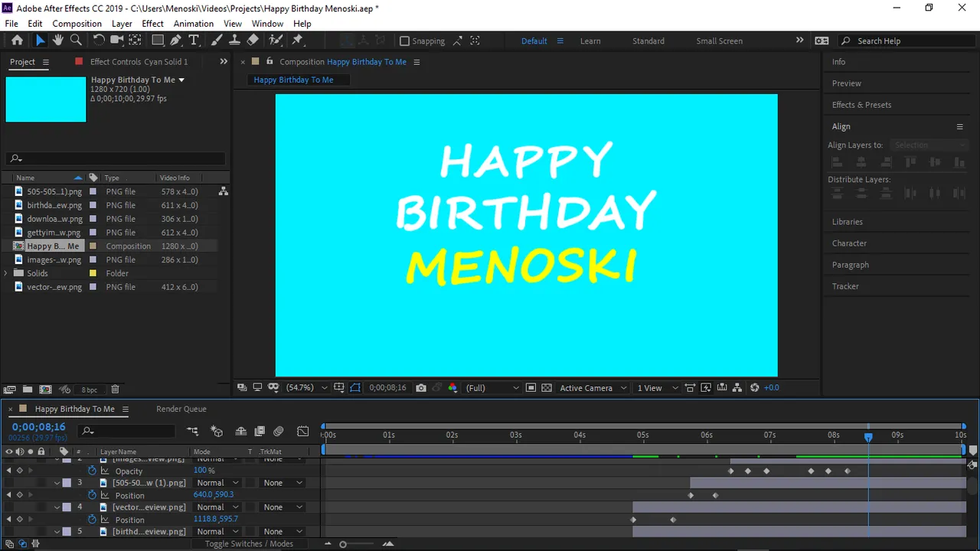Select the Eraser tool
The width and height of the screenshot is (980, 551).
(x=253, y=41)
